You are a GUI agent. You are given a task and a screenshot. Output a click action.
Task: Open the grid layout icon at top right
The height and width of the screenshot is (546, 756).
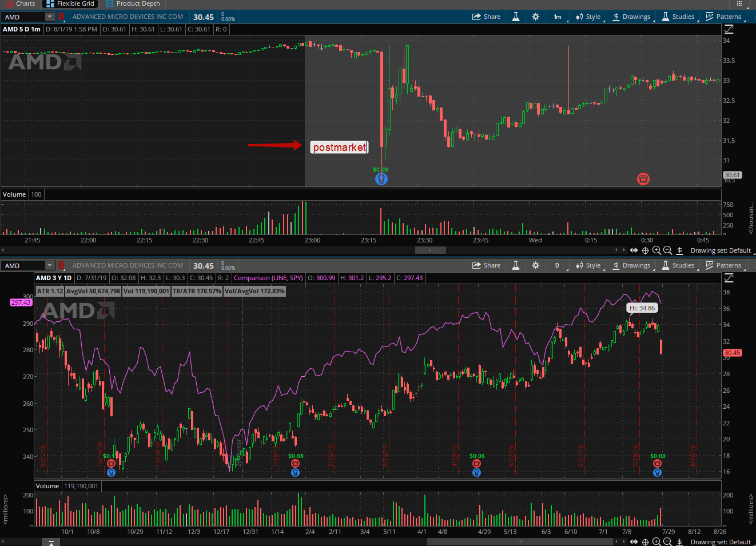pos(739,3)
